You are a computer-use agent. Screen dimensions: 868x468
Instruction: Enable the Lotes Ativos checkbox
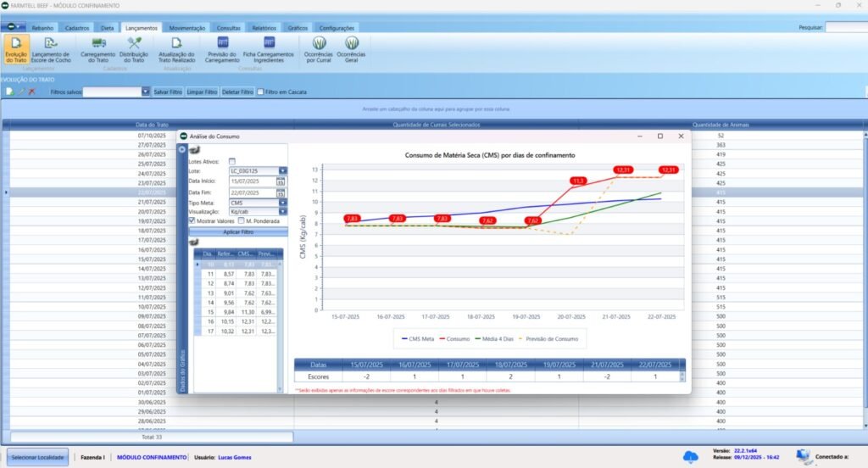(232, 161)
